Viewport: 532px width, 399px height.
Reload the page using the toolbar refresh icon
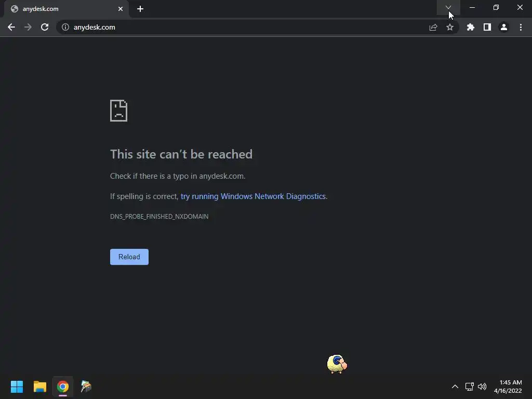click(45, 27)
